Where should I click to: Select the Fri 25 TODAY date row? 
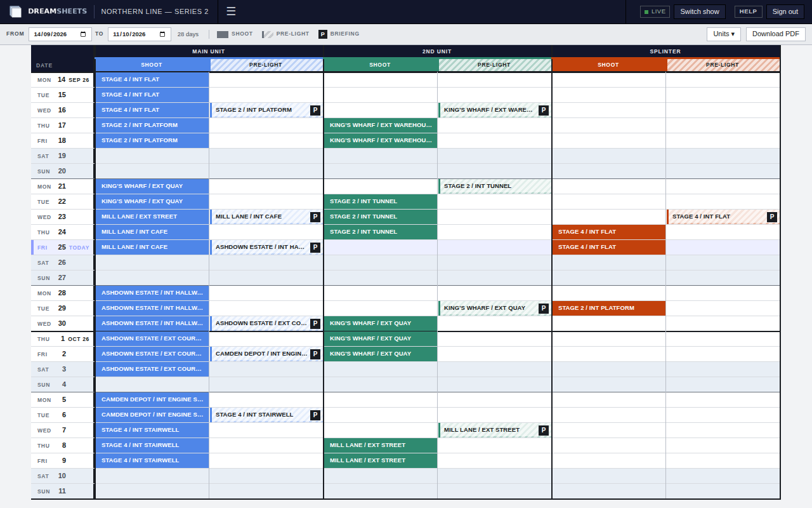(x=63, y=248)
